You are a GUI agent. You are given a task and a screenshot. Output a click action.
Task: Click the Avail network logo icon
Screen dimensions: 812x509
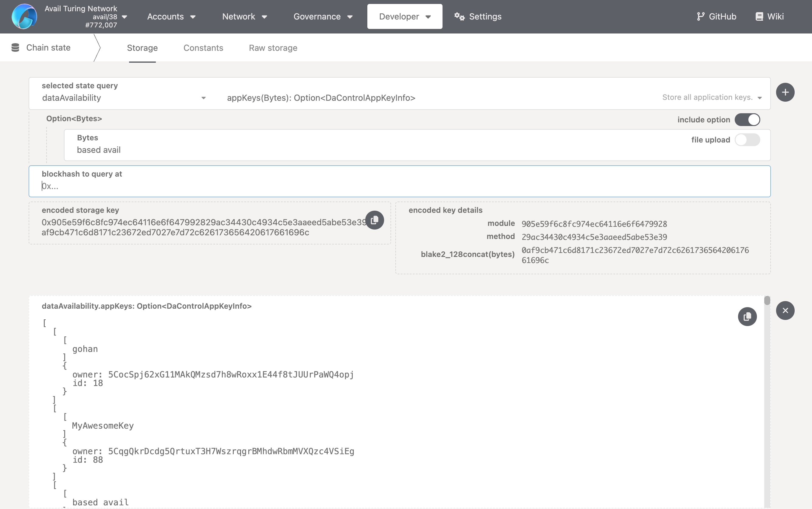(24, 16)
